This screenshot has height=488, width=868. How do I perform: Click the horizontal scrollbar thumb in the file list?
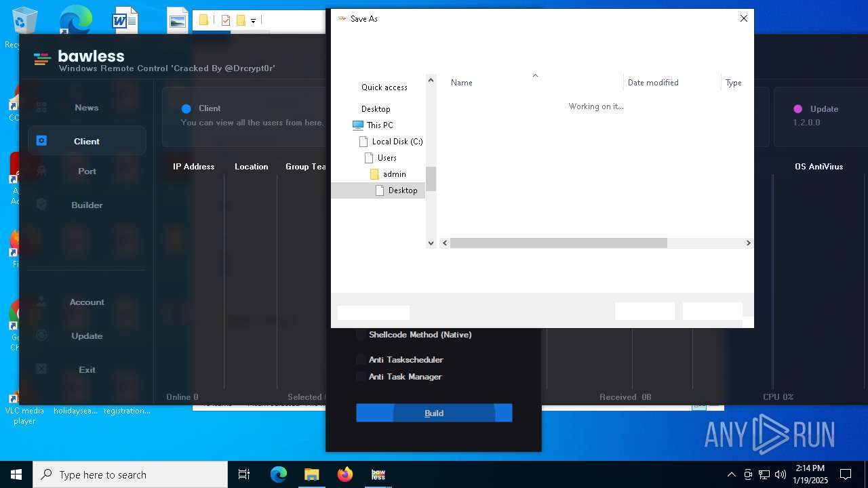click(x=559, y=243)
